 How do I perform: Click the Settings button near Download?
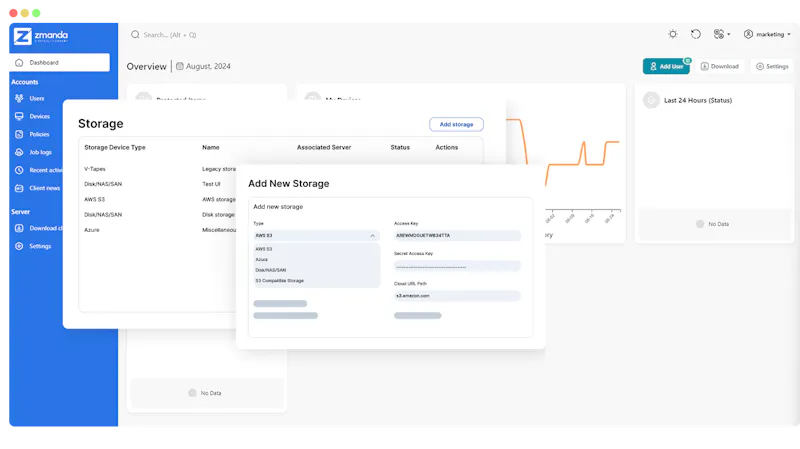click(x=772, y=66)
